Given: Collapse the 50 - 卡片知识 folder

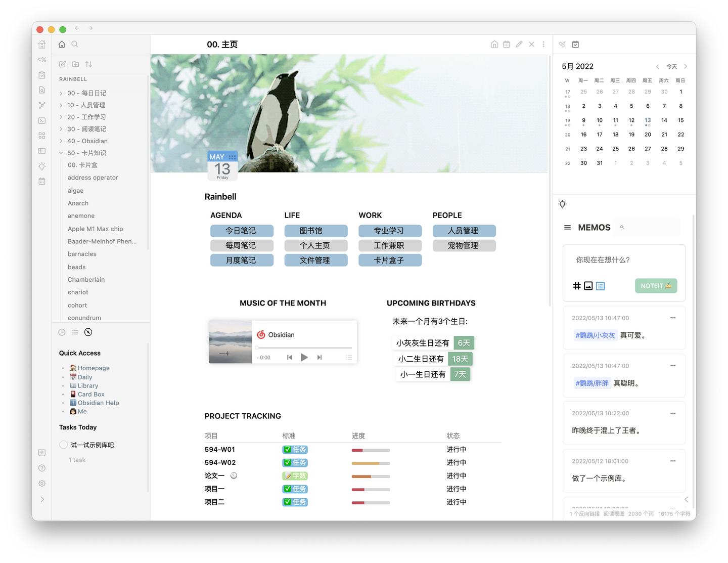Looking at the screenshot, I should coord(60,153).
